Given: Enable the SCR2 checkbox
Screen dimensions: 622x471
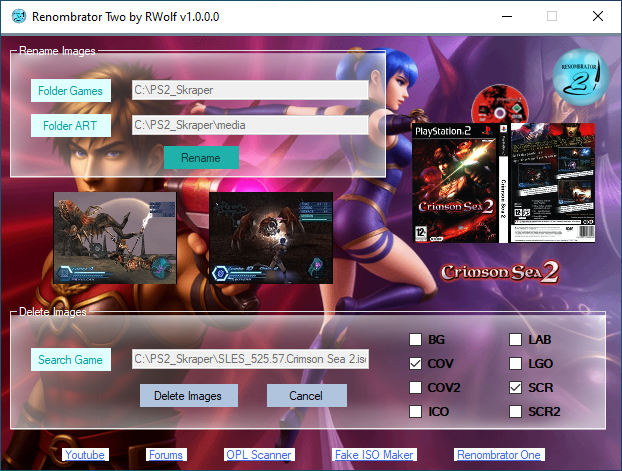Looking at the screenshot, I should [x=515, y=411].
